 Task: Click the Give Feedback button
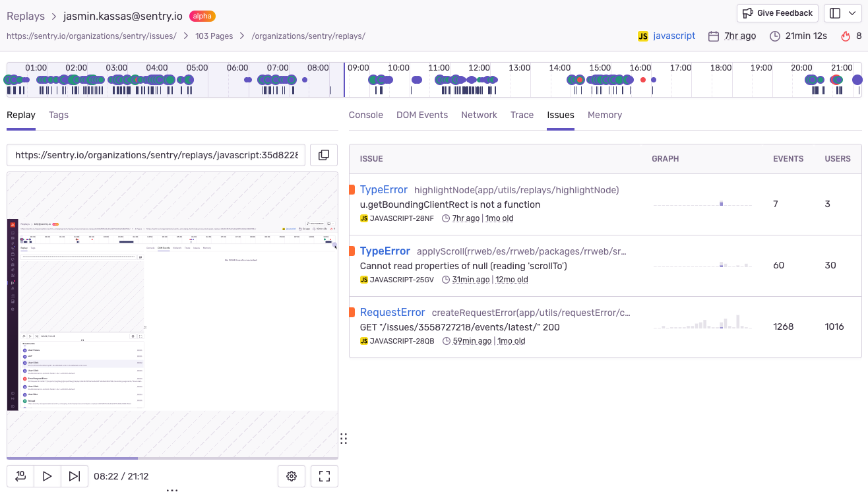777,13
